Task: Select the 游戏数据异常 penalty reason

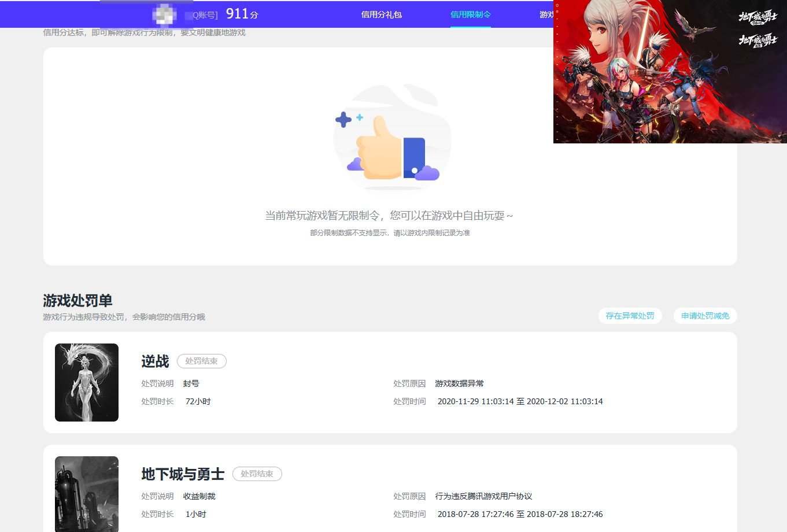Action: [459, 383]
